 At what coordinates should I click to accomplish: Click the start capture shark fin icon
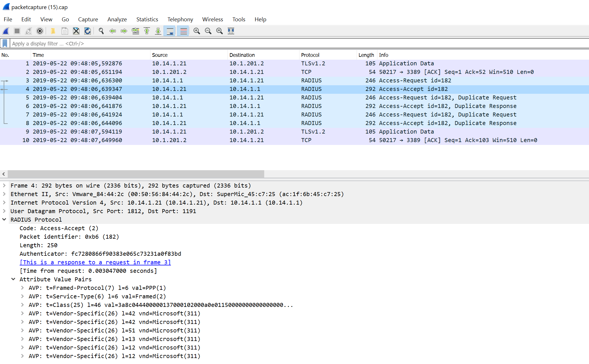coord(6,31)
